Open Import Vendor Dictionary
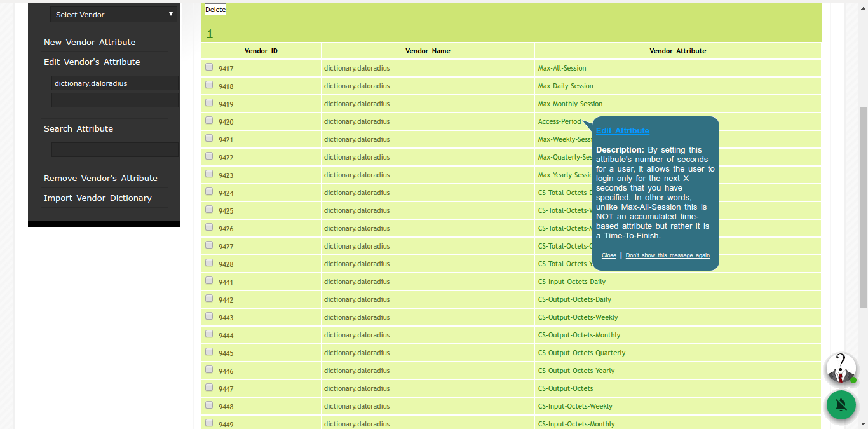The width and height of the screenshot is (868, 429). tap(98, 198)
